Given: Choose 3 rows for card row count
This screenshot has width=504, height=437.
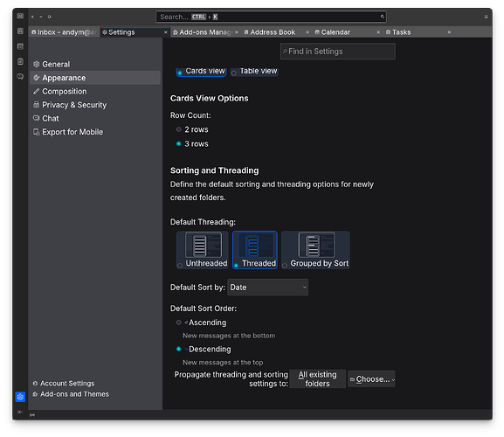Looking at the screenshot, I should coord(179,143).
